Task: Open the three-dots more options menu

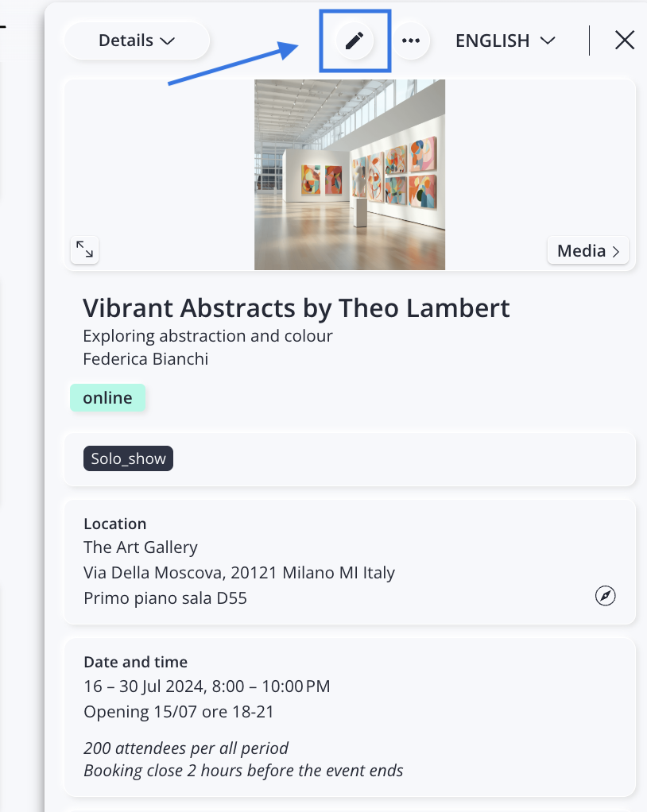Action: 411,41
